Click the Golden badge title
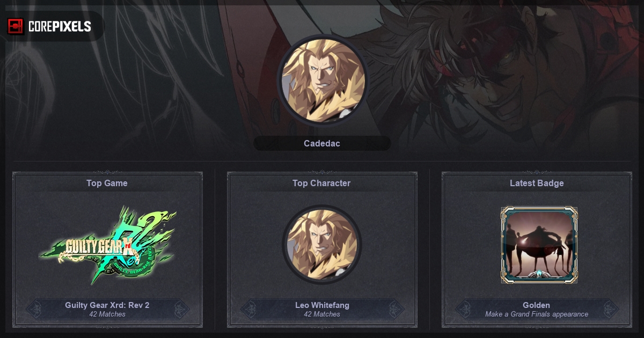Image resolution: width=644 pixels, height=338 pixels. coord(537,305)
